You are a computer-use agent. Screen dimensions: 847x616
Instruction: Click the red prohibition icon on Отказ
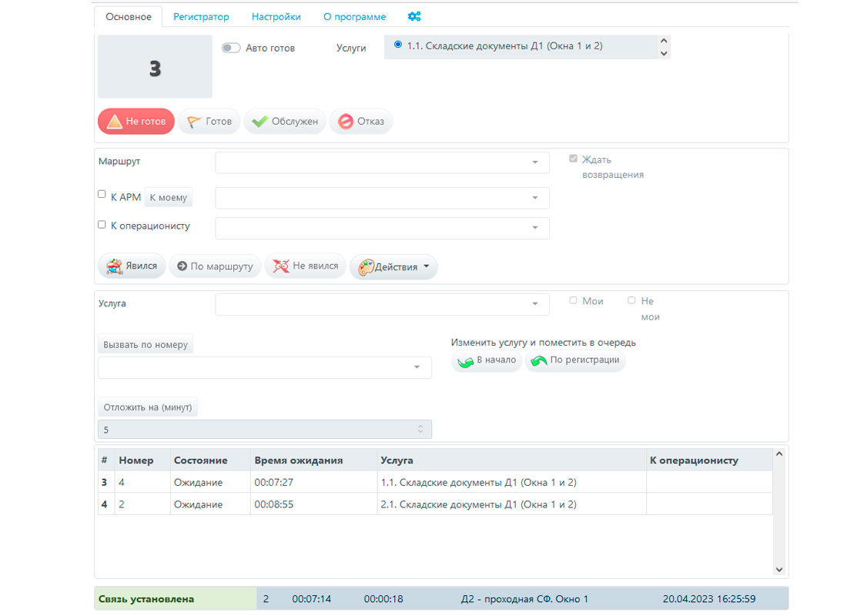click(x=346, y=122)
